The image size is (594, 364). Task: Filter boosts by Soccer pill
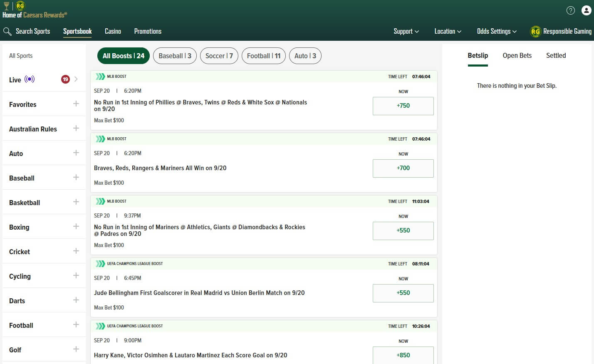(219, 56)
